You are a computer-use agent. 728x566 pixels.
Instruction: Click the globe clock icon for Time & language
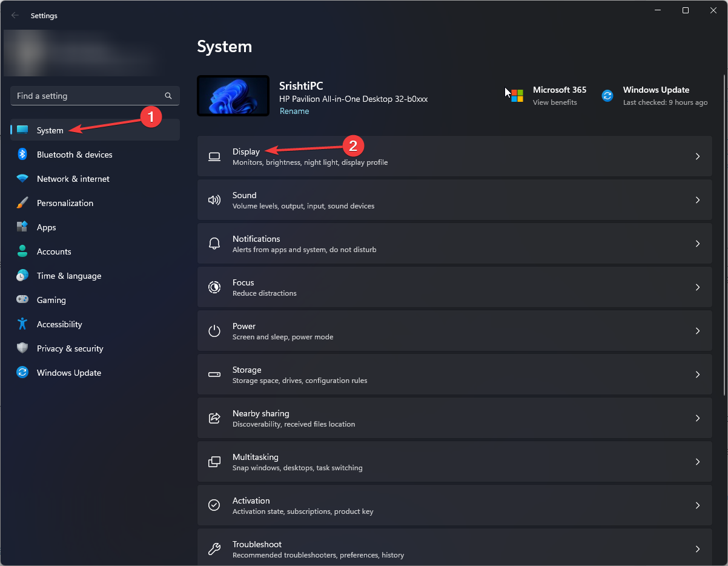[22, 276]
